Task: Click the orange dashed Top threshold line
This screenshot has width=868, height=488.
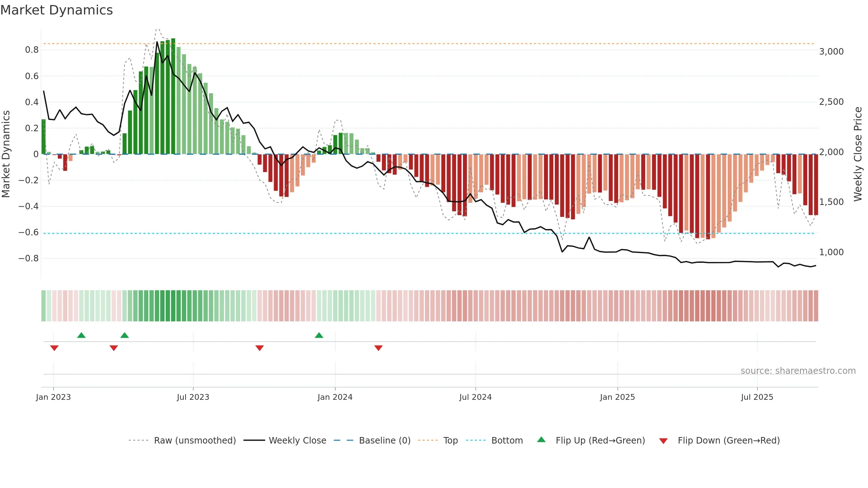Action: (429, 44)
